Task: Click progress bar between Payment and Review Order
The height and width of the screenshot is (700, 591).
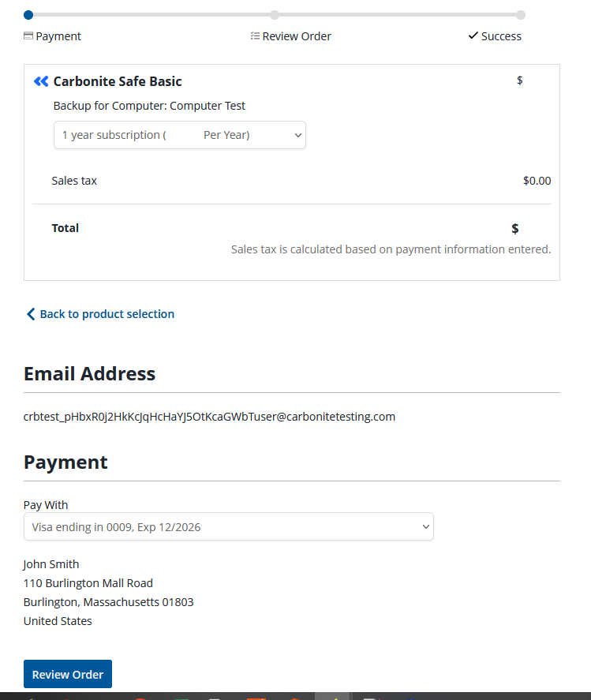Action: click(151, 14)
